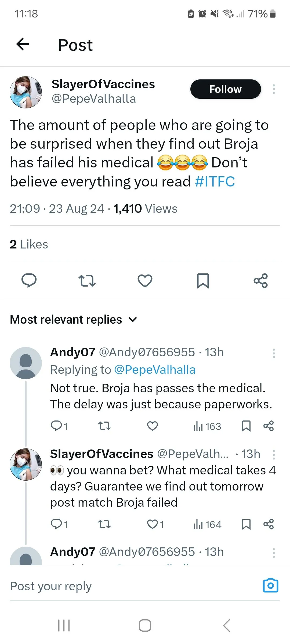Open camera icon in reply bar
The height and width of the screenshot is (644, 290).
[270, 586]
